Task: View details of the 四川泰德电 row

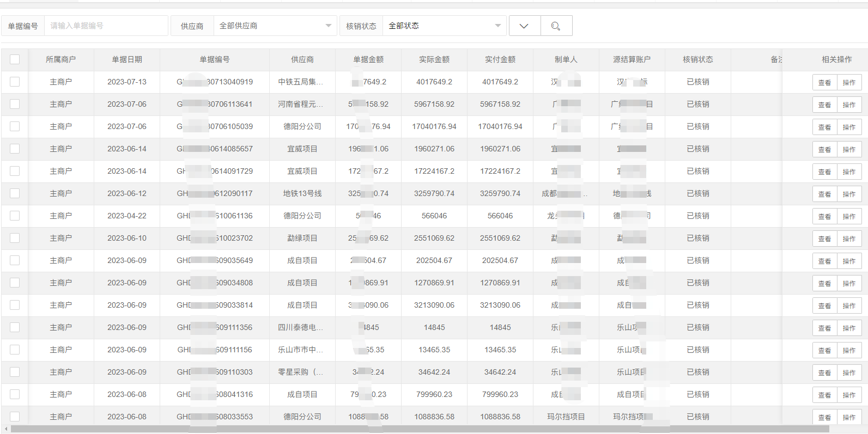Action: 824,328
